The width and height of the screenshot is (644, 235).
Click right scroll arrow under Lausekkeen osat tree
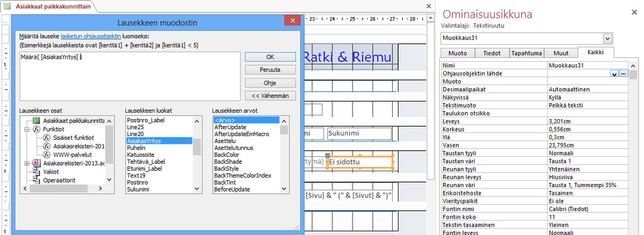point(100,188)
